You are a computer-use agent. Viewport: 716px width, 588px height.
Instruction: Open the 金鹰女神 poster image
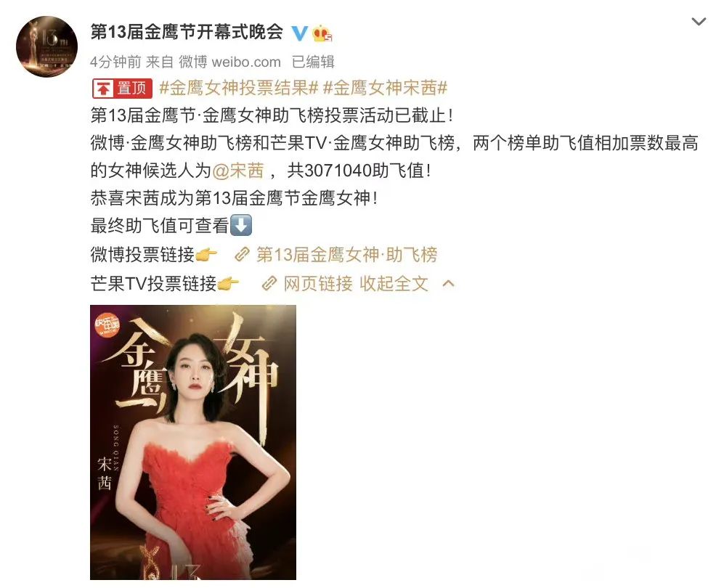click(193, 442)
